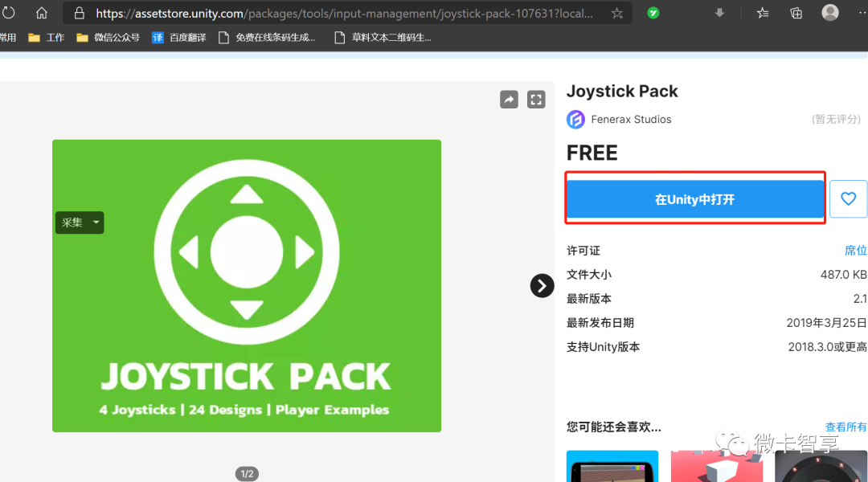
Task: Click the Joystick Pack URL address bar
Action: point(321,13)
